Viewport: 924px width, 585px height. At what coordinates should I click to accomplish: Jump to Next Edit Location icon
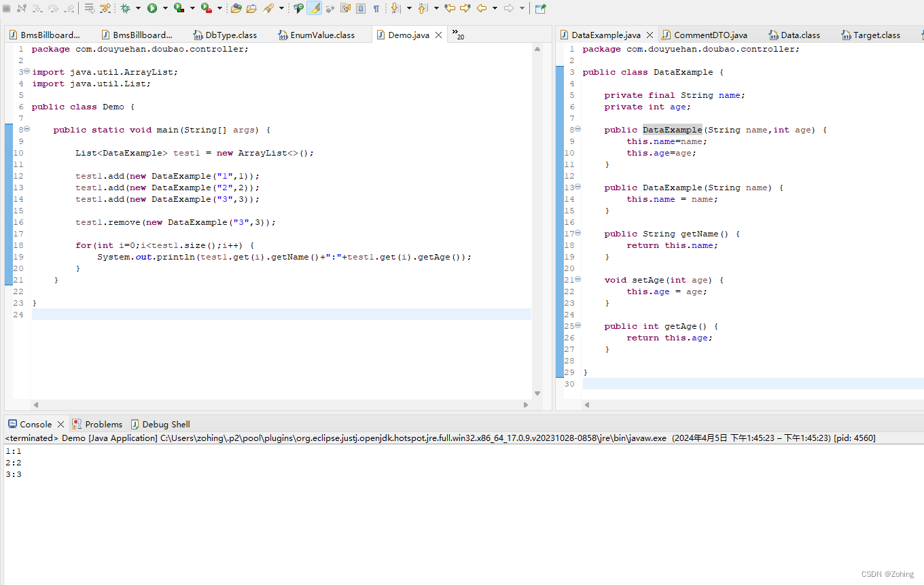pos(465,8)
